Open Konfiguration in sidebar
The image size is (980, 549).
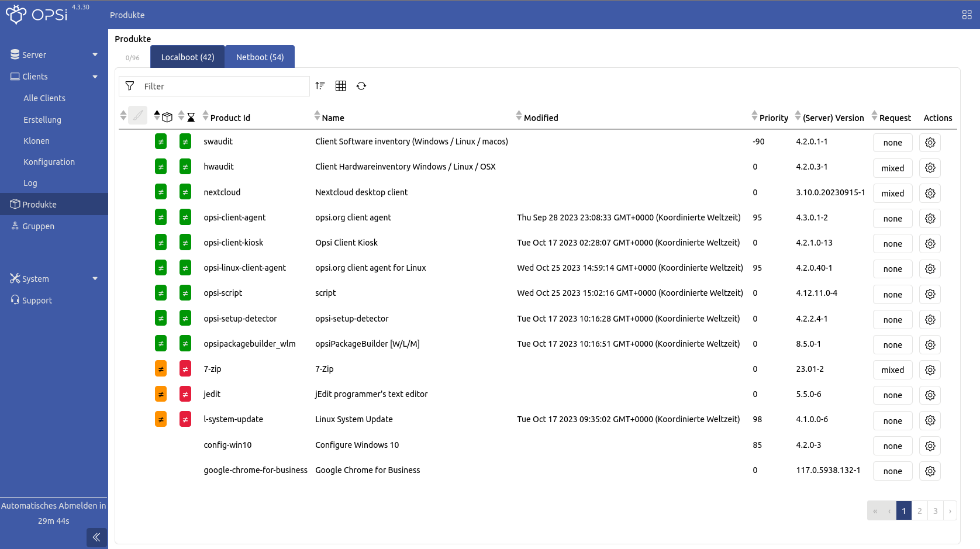(x=49, y=162)
